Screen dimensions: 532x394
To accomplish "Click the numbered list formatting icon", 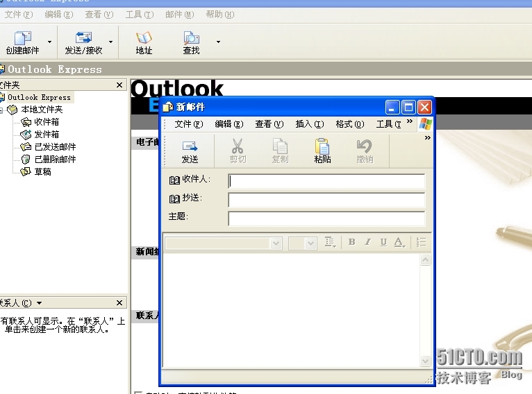I will 421,242.
